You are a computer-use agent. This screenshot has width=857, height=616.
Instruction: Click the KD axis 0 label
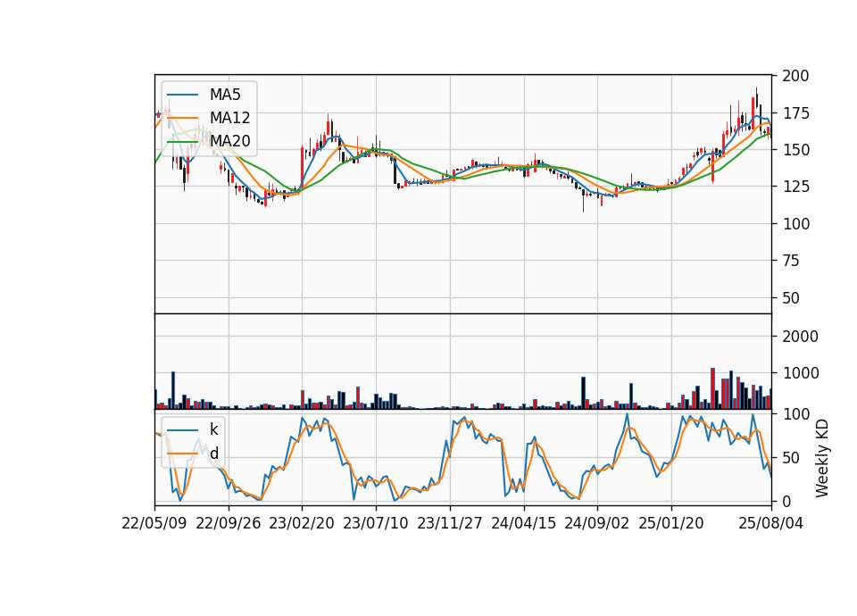click(x=786, y=501)
